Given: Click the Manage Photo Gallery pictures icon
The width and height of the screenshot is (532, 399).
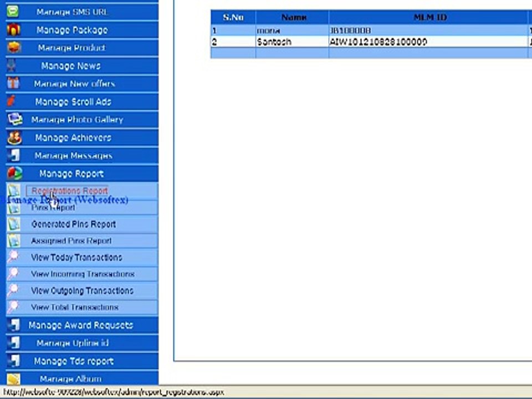Looking at the screenshot, I should 15,120.
